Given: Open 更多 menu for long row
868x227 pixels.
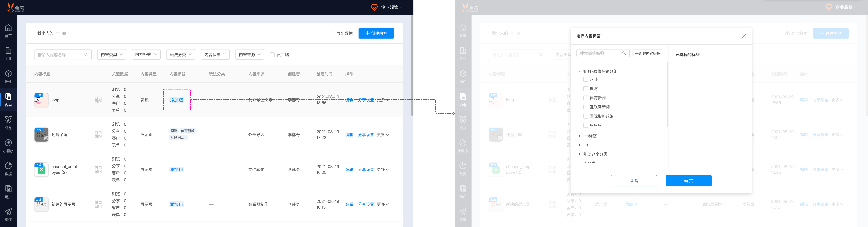Looking at the screenshot, I should (383, 100).
